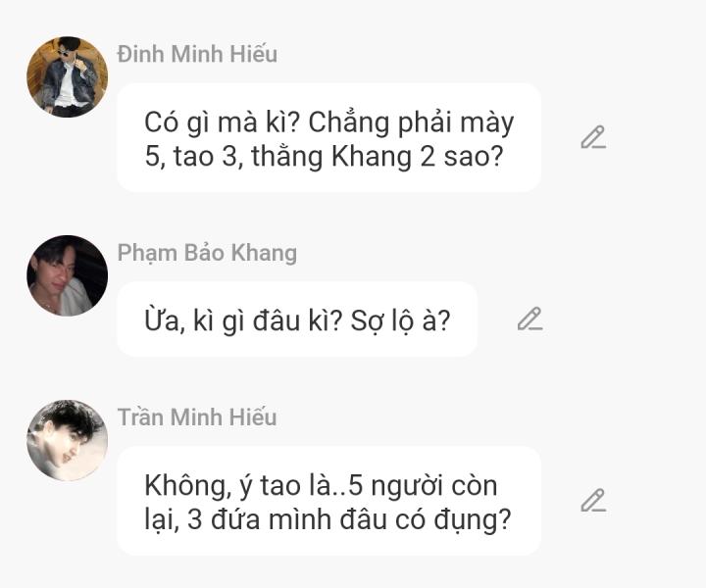
Task: Tap the pencil icon next to Trần Minh Hiếu's message
Action: point(593,500)
